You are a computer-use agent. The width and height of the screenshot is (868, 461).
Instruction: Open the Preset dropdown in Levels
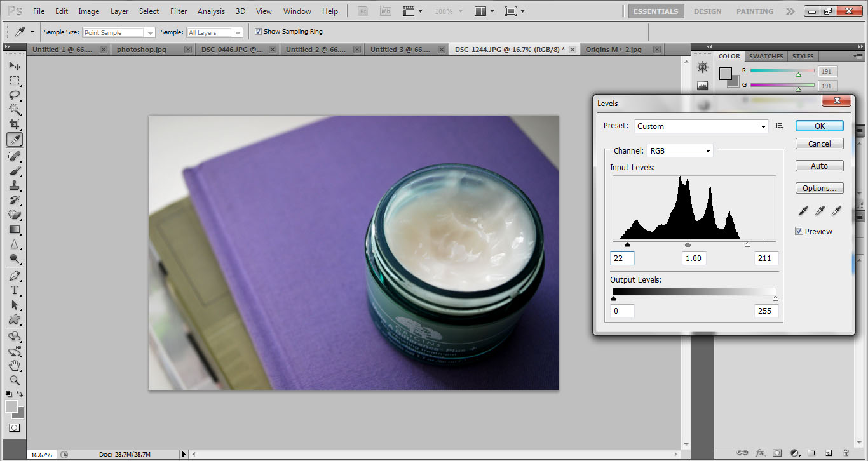tap(701, 126)
